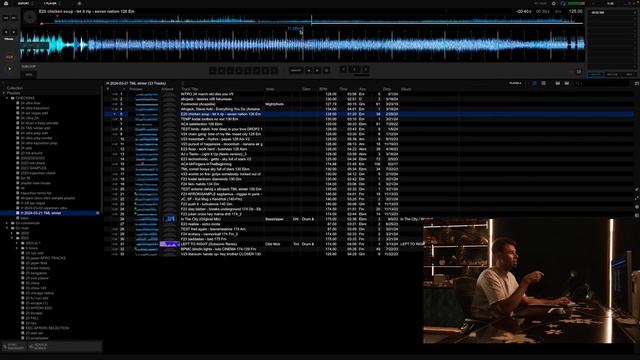Click the search forward button

pos(14,32)
